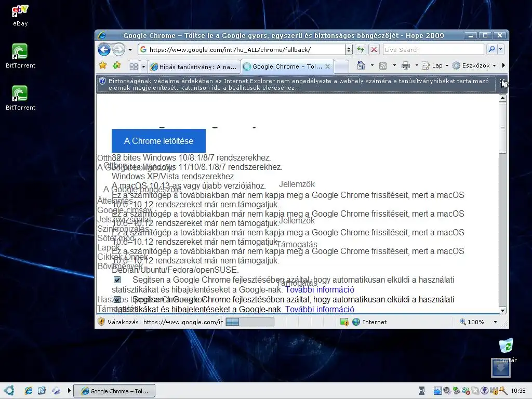This screenshot has width=532, height=399.
Task: Click the Live Search magnifier button
Action: 491,49
